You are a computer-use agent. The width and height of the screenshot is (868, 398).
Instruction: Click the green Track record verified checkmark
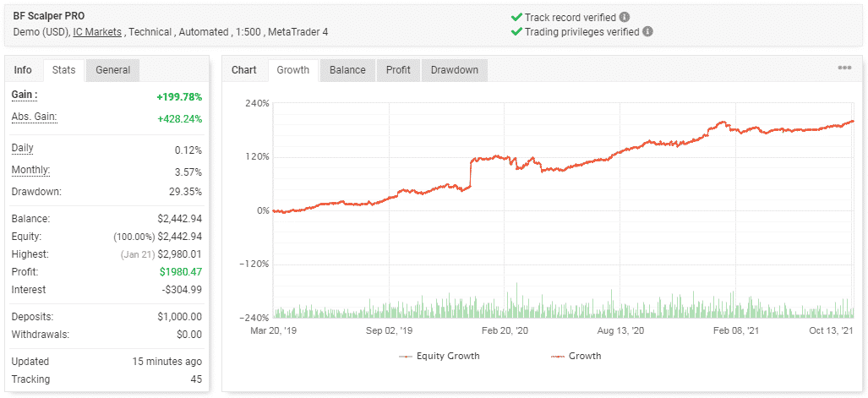click(x=516, y=17)
